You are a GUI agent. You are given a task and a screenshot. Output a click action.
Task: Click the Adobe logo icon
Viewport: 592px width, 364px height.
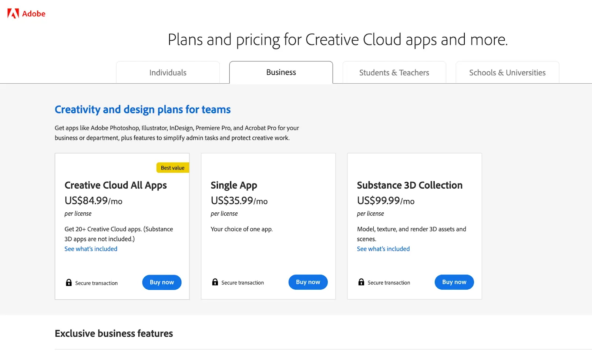[13, 14]
